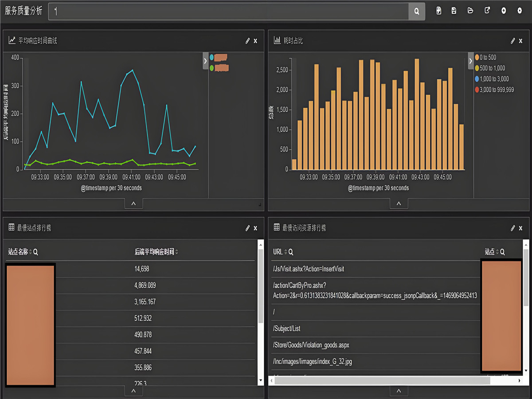Sort resource table by 站点 column
The width and height of the screenshot is (532, 399).
[497, 252]
